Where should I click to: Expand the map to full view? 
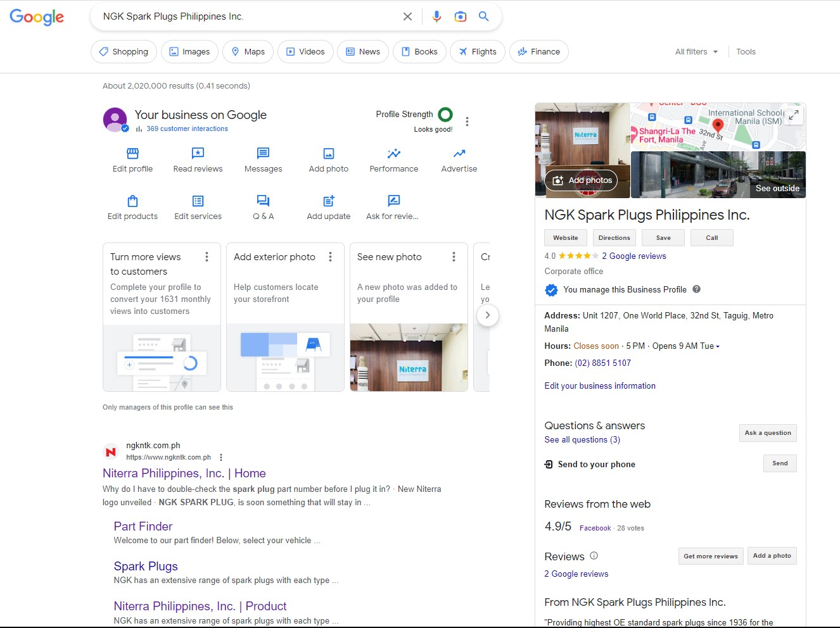[x=794, y=115]
